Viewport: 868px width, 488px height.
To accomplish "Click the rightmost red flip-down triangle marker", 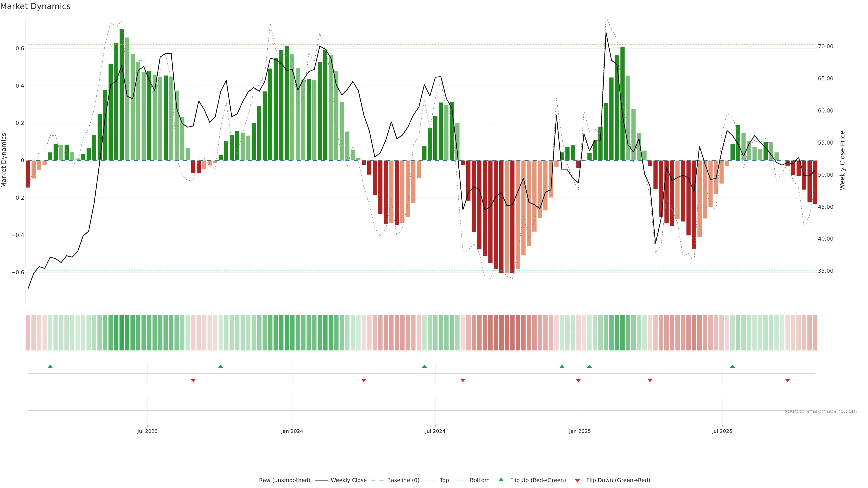I will click(x=788, y=380).
